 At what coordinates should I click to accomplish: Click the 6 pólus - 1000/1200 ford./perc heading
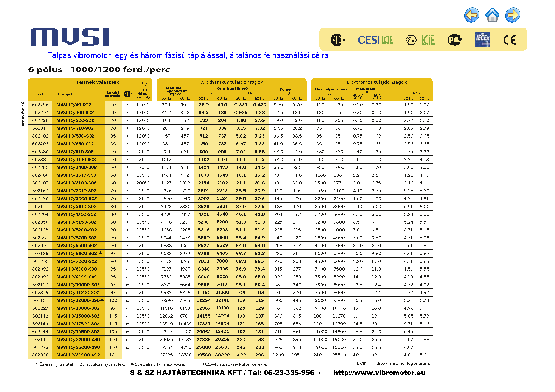tap(99, 69)
